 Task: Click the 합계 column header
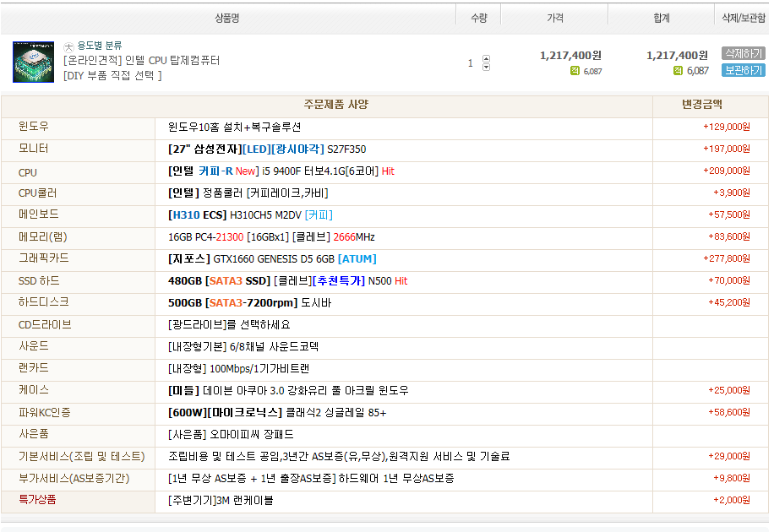[x=662, y=19]
